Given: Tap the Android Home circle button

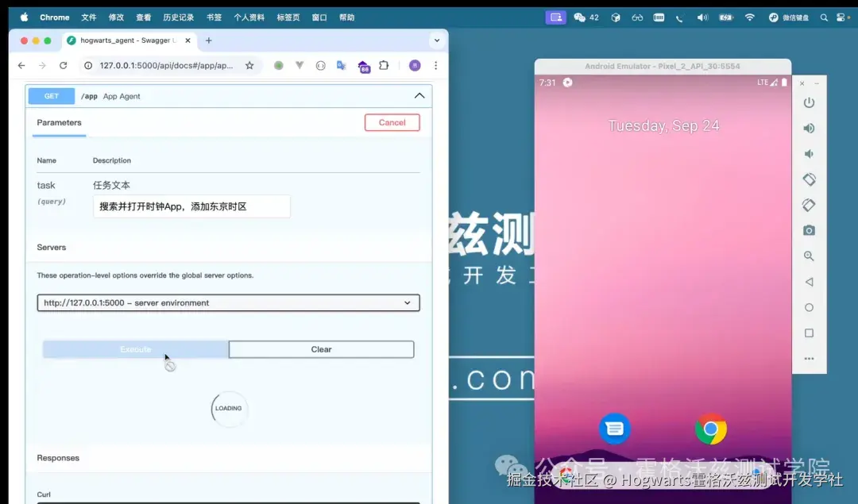Looking at the screenshot, I should click(x=809, y=307).
